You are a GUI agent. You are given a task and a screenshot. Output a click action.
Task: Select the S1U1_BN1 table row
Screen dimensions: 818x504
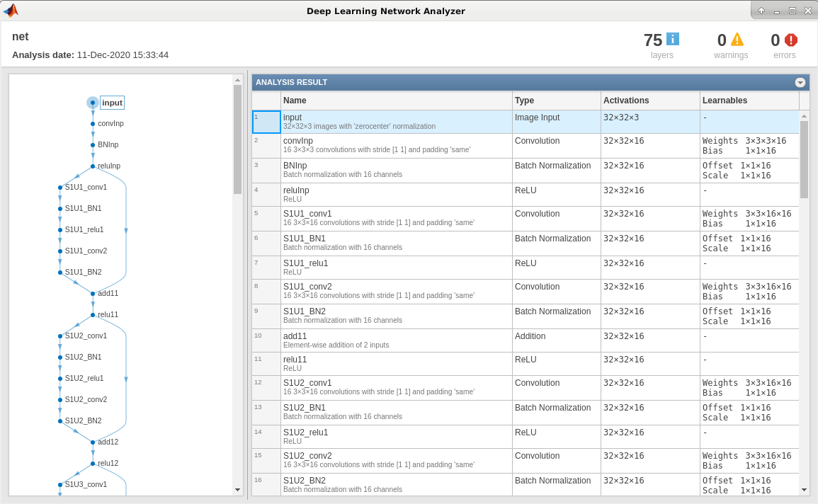pos(526,244)
